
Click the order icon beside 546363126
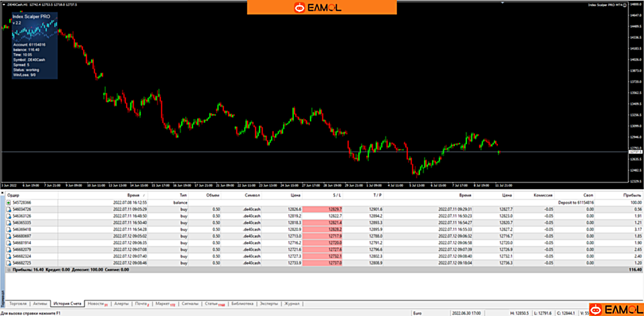pyautogui.click(x=8, y=216)
